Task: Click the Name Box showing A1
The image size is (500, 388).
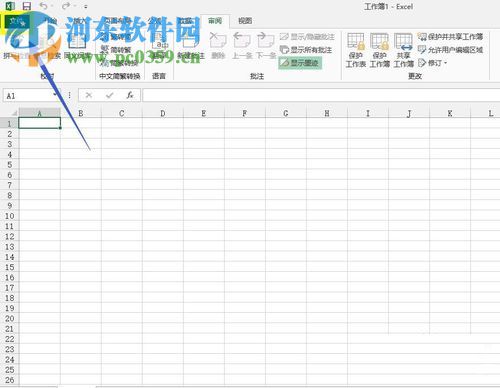Action: (x=27, y=96)
